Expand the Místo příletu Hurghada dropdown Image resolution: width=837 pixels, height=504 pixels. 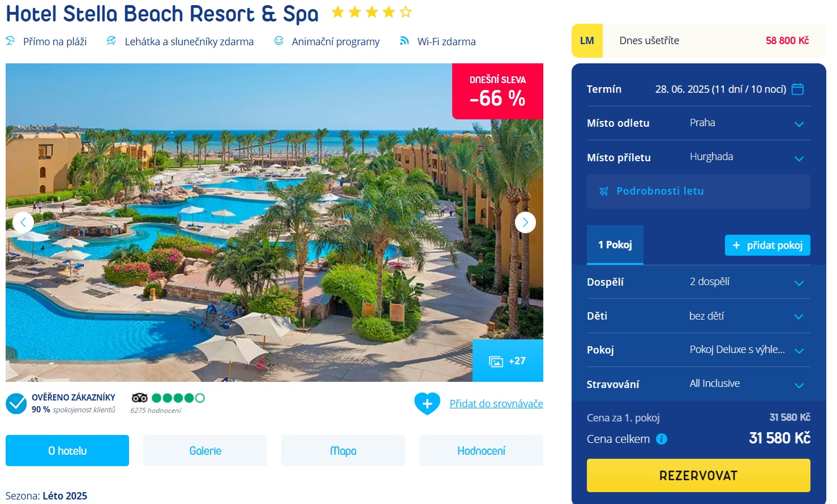[698, 157]
